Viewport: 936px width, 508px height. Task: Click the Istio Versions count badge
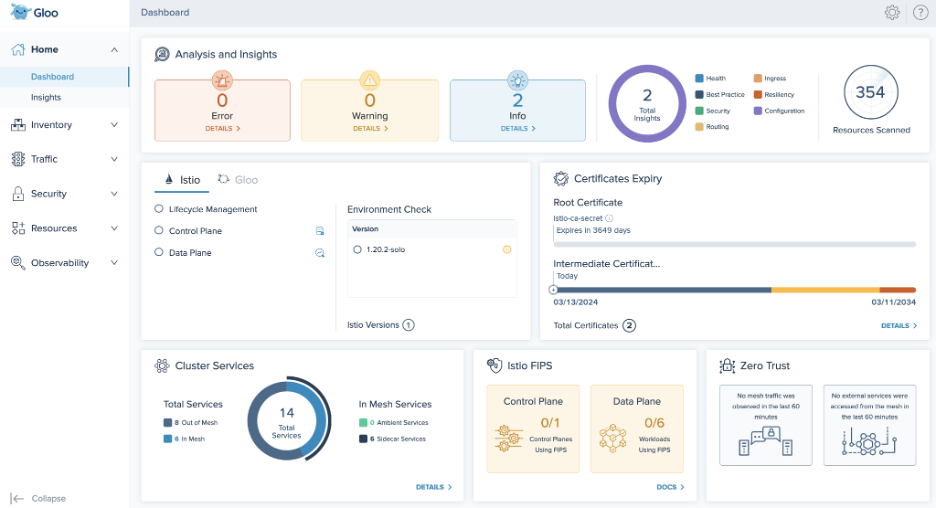coord(408,325)
